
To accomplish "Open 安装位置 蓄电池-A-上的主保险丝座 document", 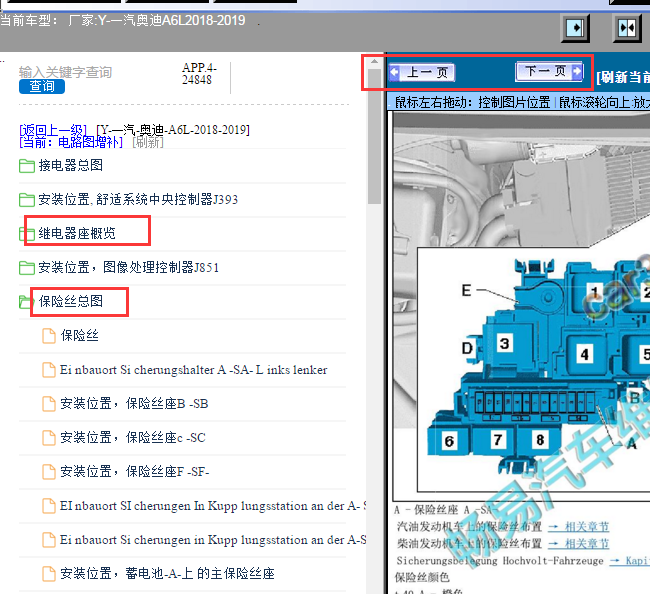I will [167, 573].
